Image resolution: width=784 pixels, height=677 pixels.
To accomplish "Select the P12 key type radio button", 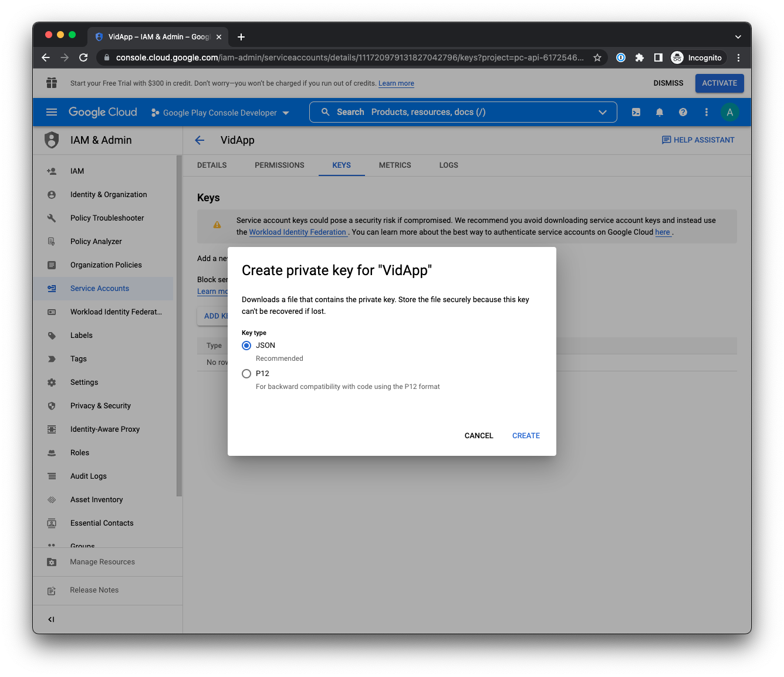I will (246, 374).
